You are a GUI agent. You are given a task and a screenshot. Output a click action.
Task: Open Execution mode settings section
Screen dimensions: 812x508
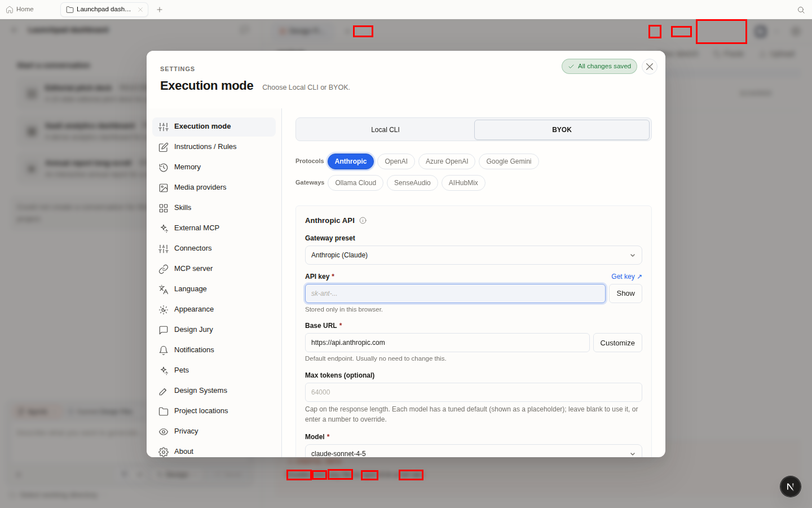click(214, 126)
